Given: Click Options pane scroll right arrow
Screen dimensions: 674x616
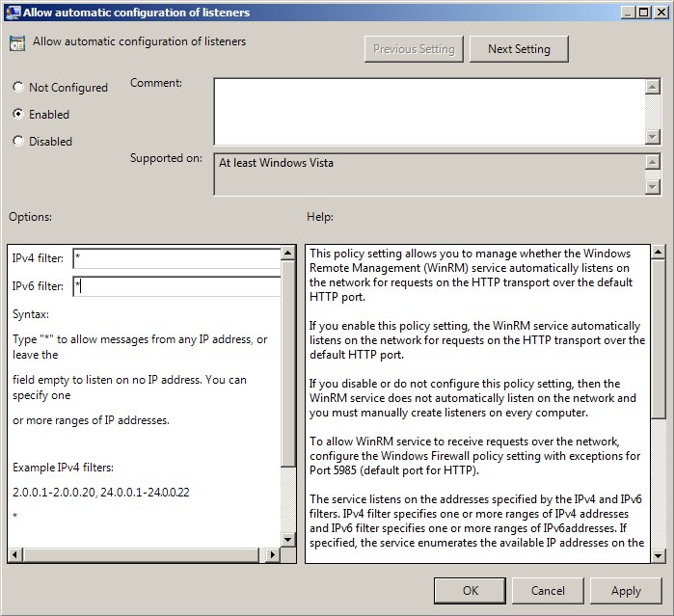Looking at the screenshot, I should pos(272,554).
